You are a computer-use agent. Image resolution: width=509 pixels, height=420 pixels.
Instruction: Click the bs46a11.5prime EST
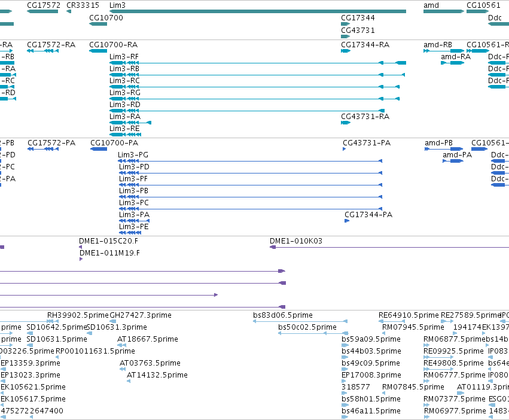(345, 417)
